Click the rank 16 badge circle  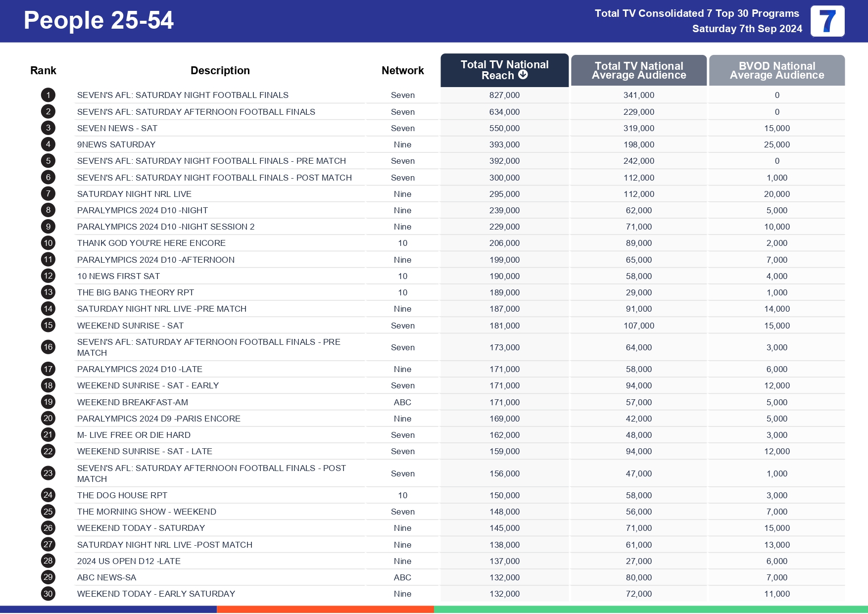(48, 347)
